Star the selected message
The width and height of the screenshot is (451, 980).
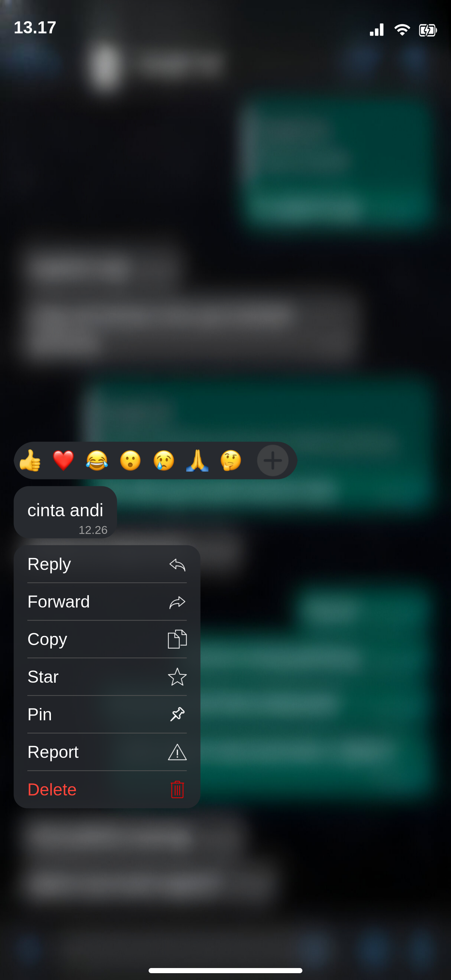[x=107, y=677]
